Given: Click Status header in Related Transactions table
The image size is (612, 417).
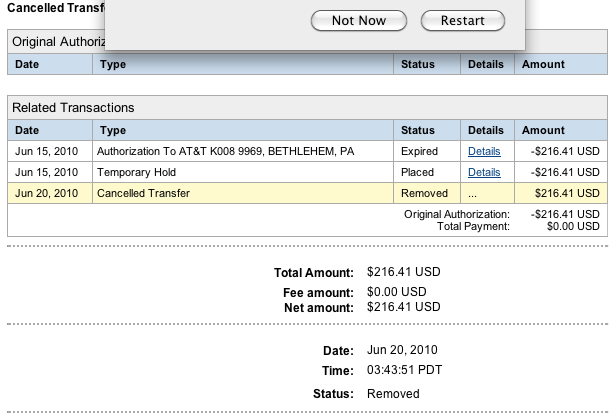Looking at the screenshot, I should point(418,131).
